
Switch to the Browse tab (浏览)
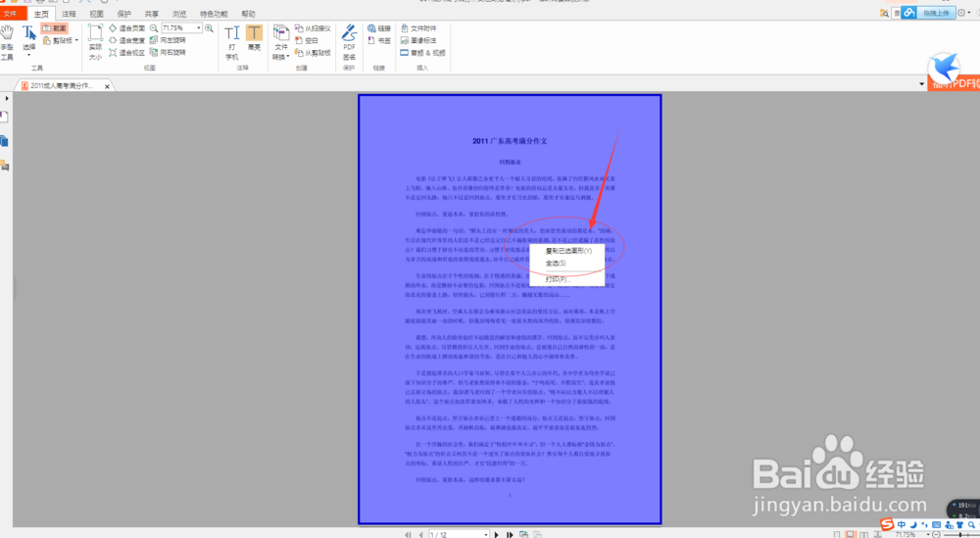click(x=178, y=14)
